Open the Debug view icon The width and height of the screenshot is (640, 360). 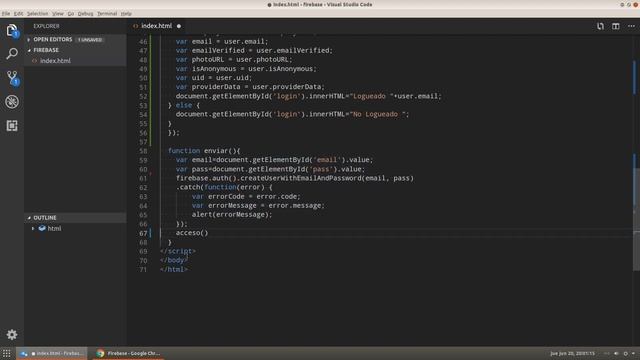(12, 102)
